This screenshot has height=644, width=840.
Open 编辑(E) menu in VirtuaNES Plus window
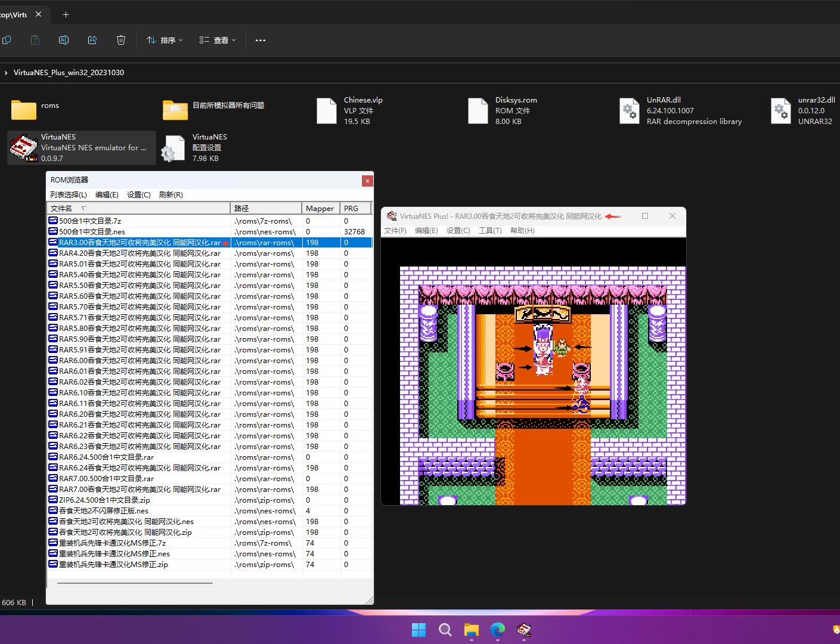[x=426, y=231]
